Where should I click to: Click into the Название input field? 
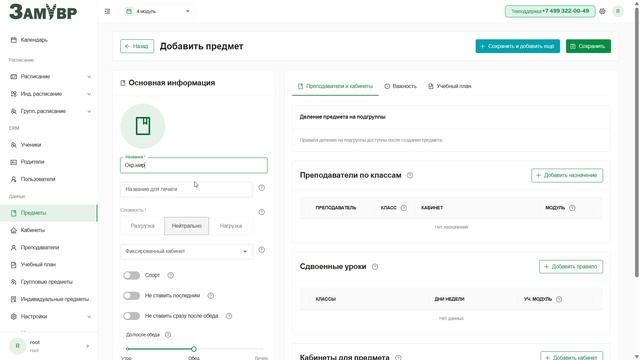tap(194, 165)
